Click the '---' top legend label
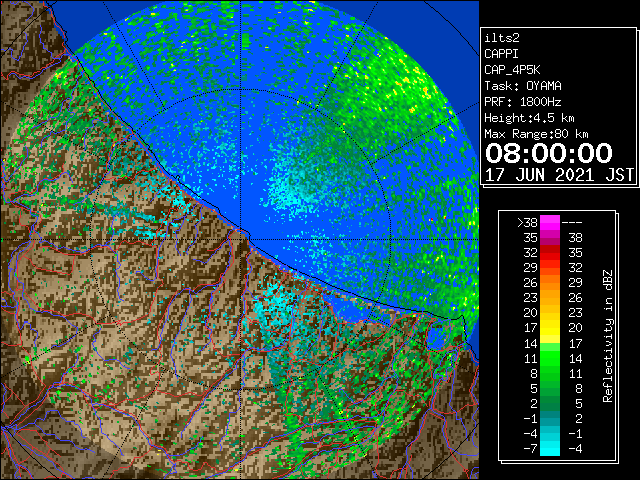 [x=572, y=223]
